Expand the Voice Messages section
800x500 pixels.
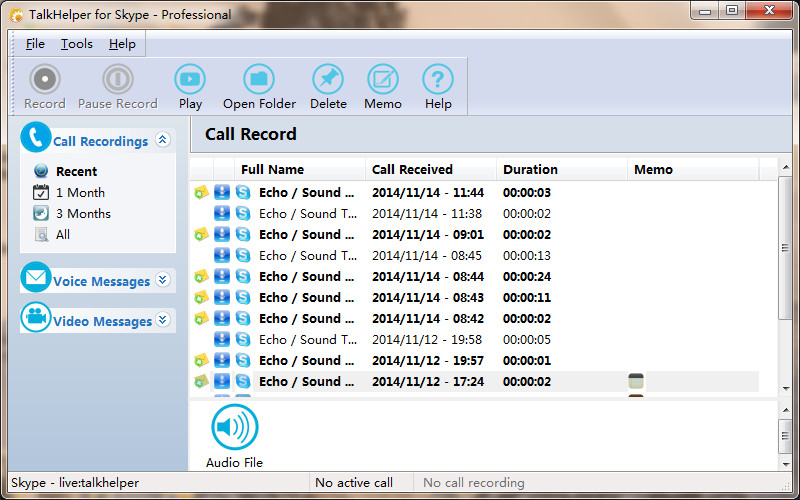coord(163,280)
